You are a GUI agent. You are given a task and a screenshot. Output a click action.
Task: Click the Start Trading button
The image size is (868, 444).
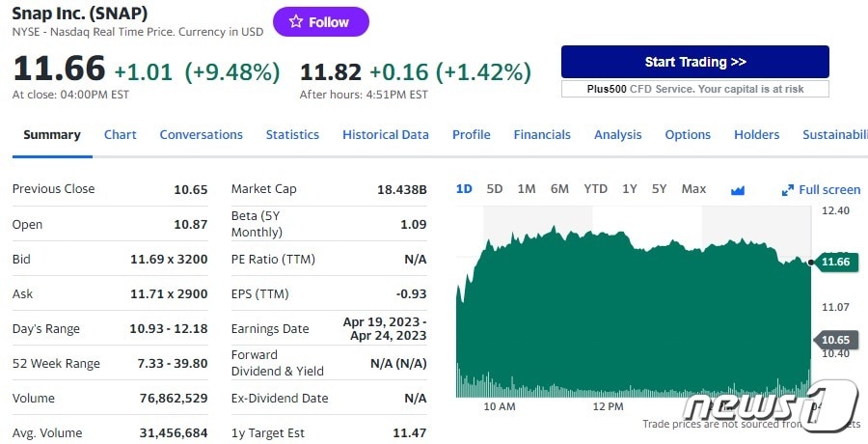click(694, 62)
